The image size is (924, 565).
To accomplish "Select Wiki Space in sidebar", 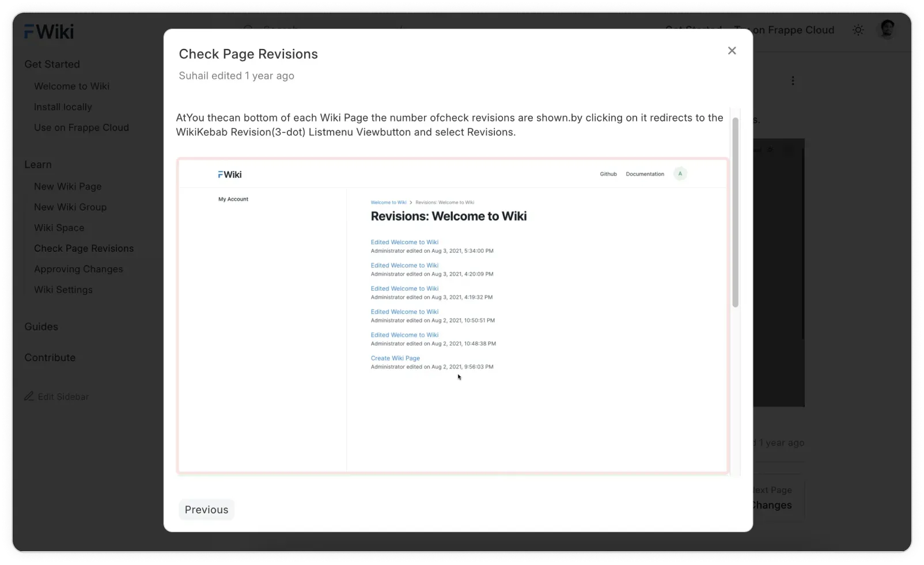I will [59, 227].
